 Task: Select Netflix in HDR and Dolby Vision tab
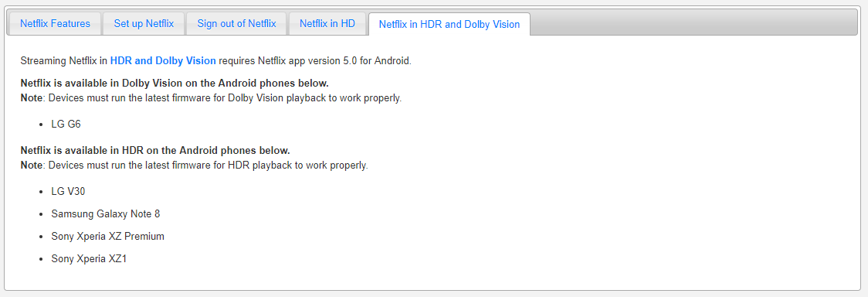[x=449, y=25]
